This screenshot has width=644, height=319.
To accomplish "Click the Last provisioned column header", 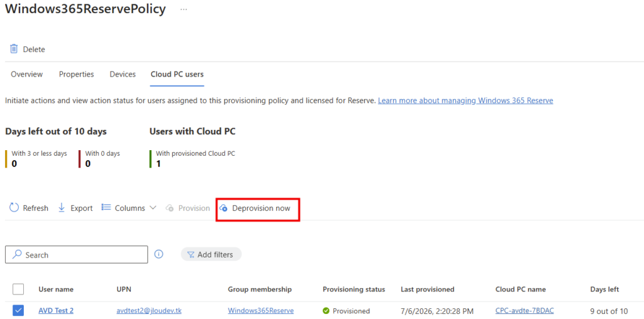I will click(x=428, y=289).
